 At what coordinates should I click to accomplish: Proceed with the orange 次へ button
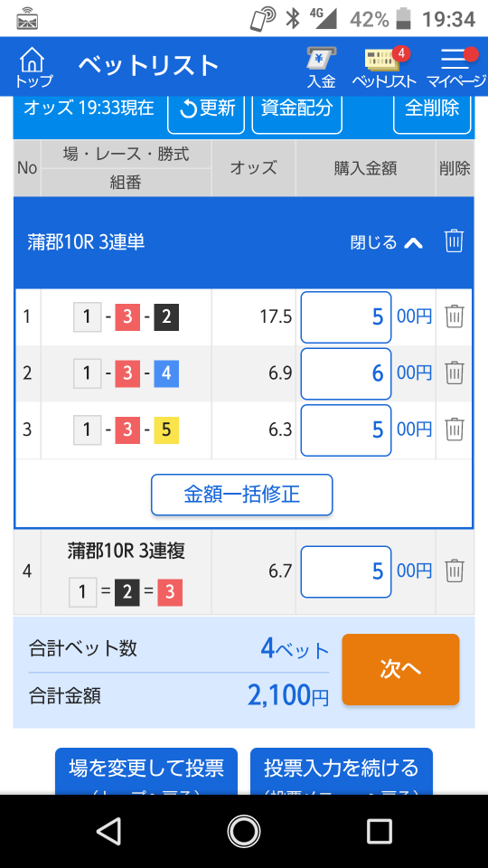tap(400, 669)
